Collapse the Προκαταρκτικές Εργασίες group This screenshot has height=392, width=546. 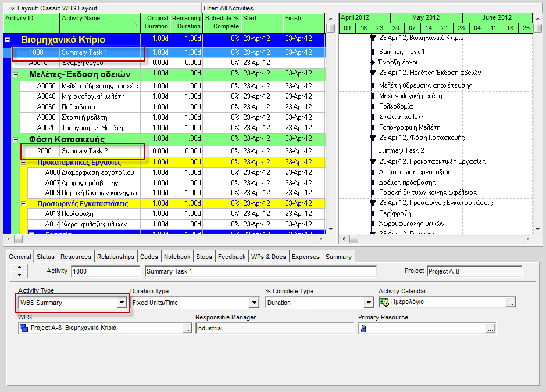pos(24,163)
